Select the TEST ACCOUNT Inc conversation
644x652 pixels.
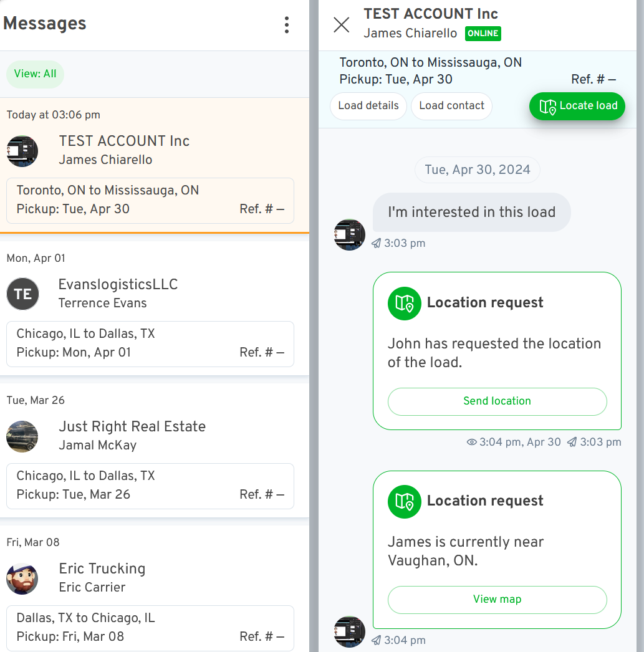(154, 165)
